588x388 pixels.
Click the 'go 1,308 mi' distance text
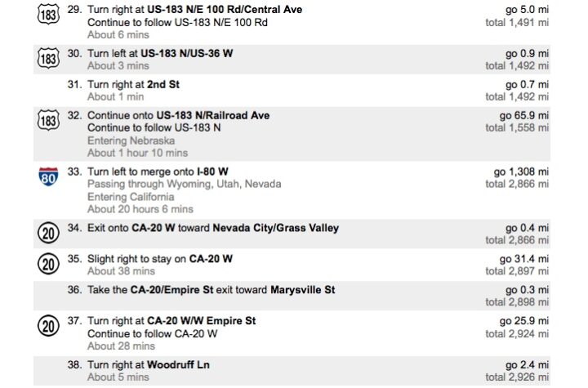[521, 172]
